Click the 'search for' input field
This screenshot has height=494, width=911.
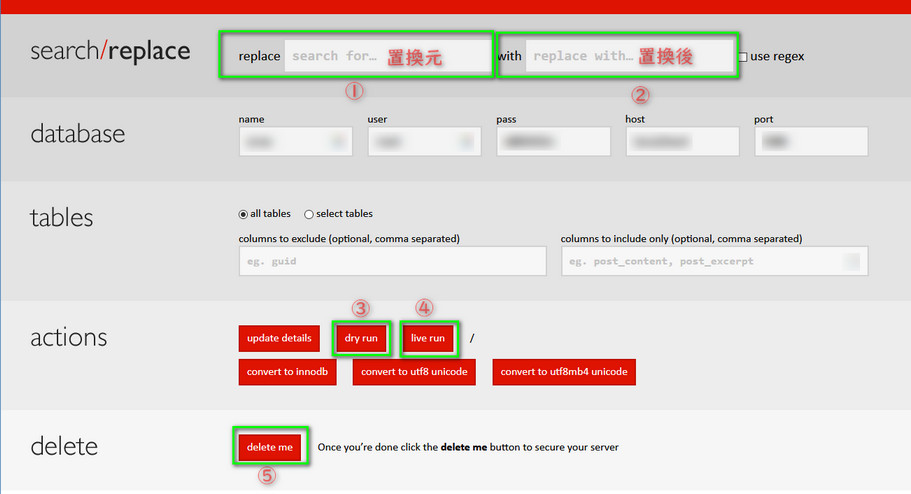pyautogui.click(x=387, y=56)
